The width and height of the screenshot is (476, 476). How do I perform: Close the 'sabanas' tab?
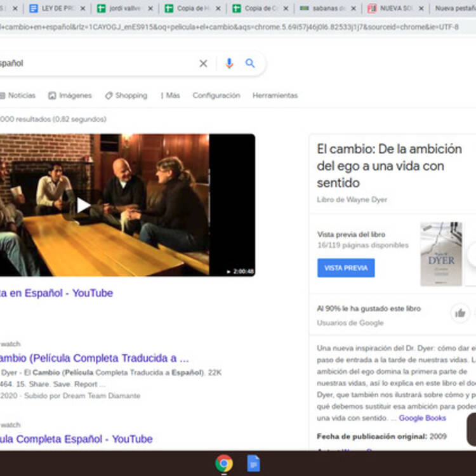point(354,8)
